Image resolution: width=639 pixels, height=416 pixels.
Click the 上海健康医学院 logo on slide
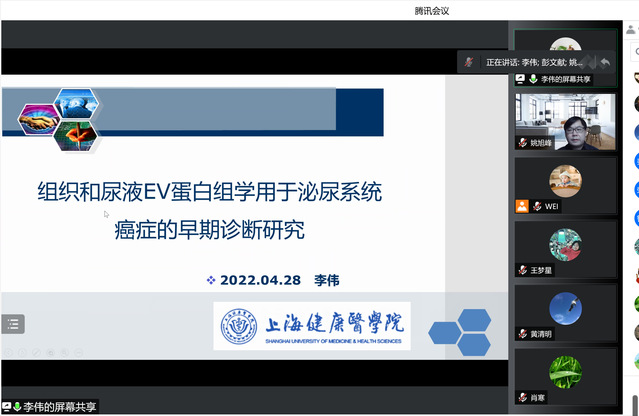[312, 325]
